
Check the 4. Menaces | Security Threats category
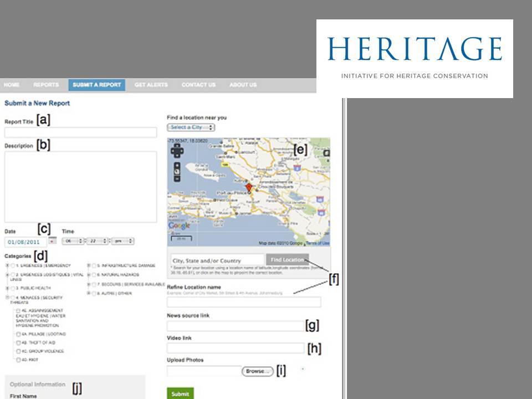coord(13,298)
